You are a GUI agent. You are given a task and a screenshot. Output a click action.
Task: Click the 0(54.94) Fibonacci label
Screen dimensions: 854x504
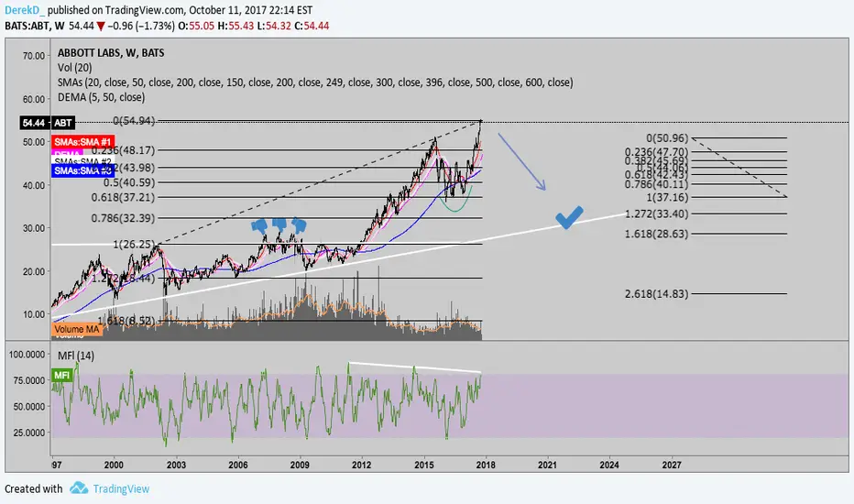[134, 120]
